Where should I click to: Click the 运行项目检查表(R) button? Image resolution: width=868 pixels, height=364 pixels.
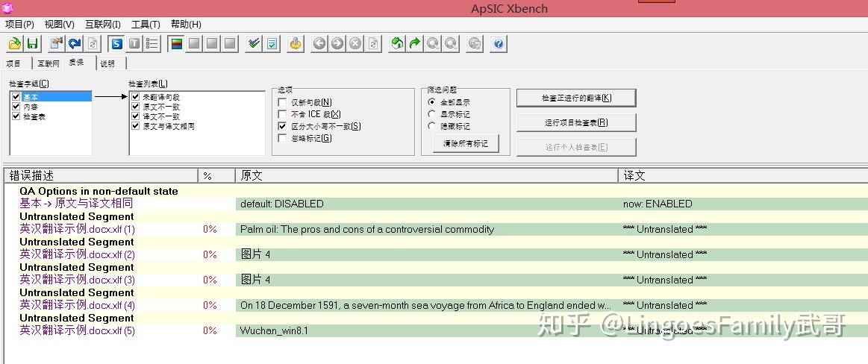click(x=576, y=123)
